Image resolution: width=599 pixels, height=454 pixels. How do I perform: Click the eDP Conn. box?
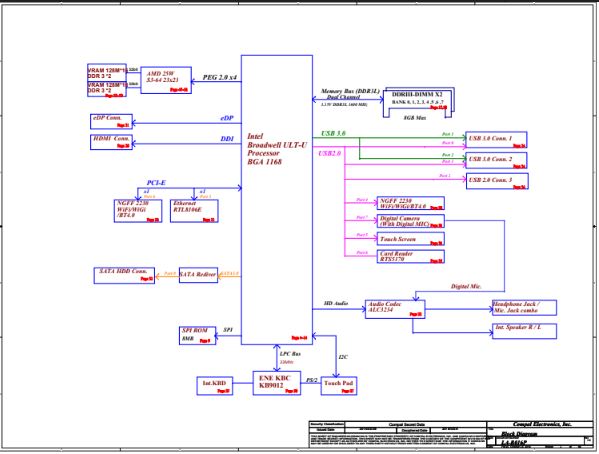pos(111,122)
